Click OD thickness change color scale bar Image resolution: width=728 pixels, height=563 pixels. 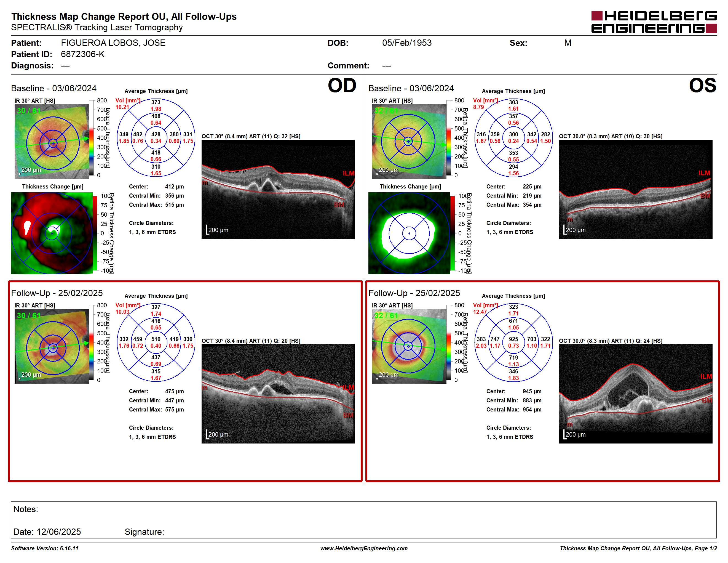click(x=95, y=233)
